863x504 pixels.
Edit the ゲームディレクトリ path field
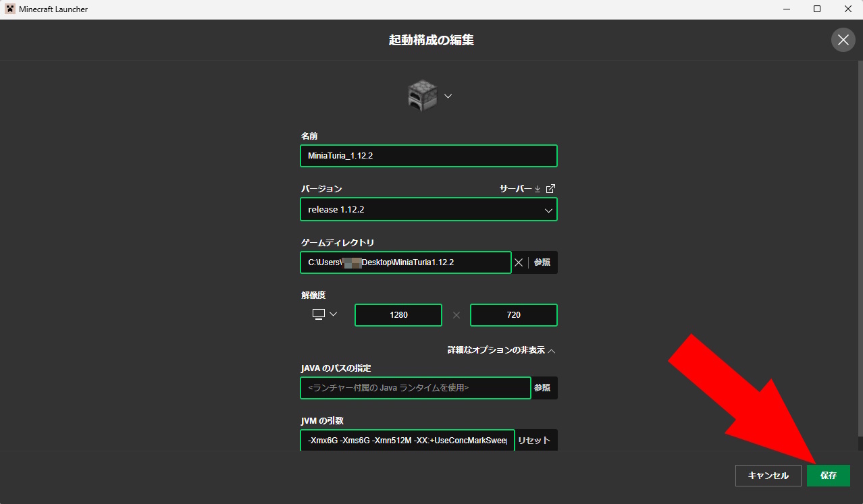point(406,262)
